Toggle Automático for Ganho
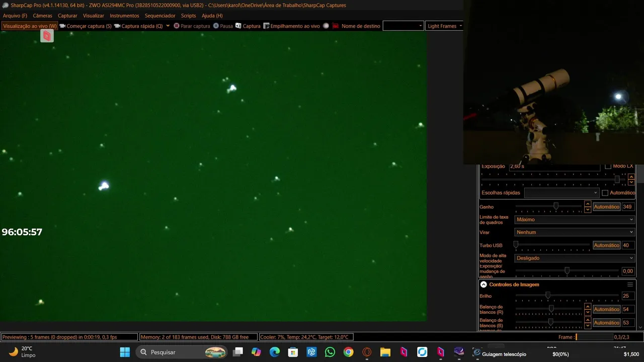644x362 pixels. 606,207
